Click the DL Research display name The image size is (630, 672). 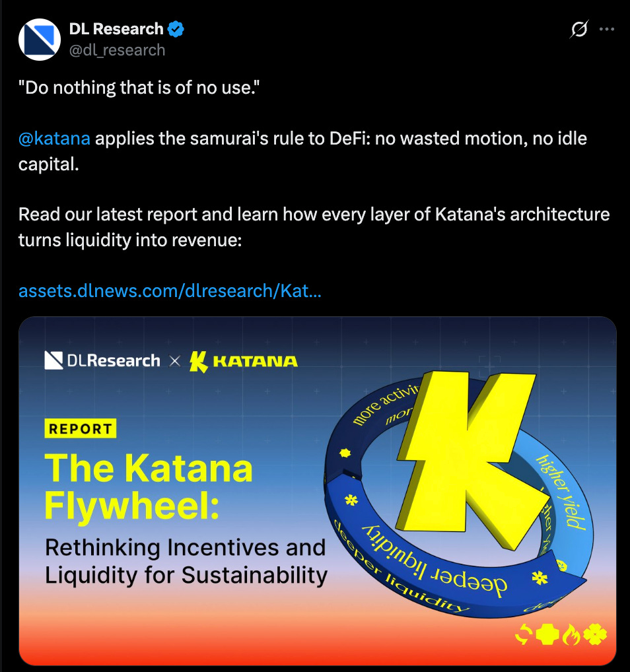coord(116,28)
